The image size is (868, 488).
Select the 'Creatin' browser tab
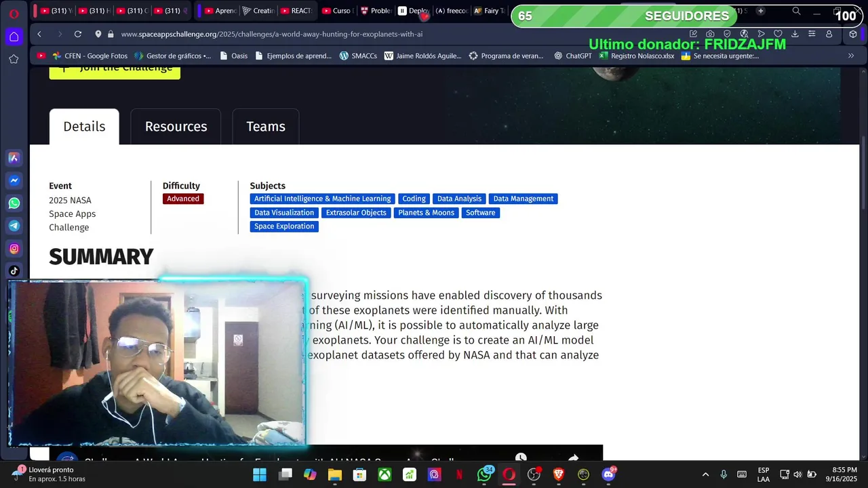coord(258,11)
